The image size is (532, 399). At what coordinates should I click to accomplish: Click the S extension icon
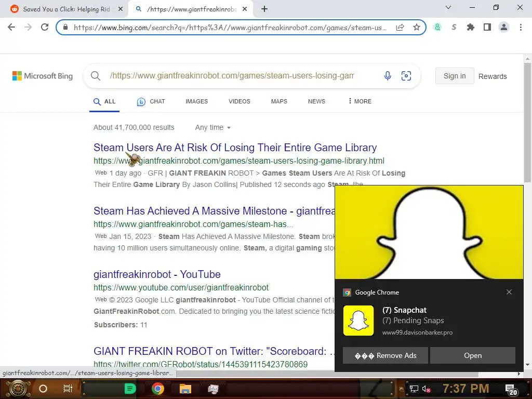click(x=454, y=27)
